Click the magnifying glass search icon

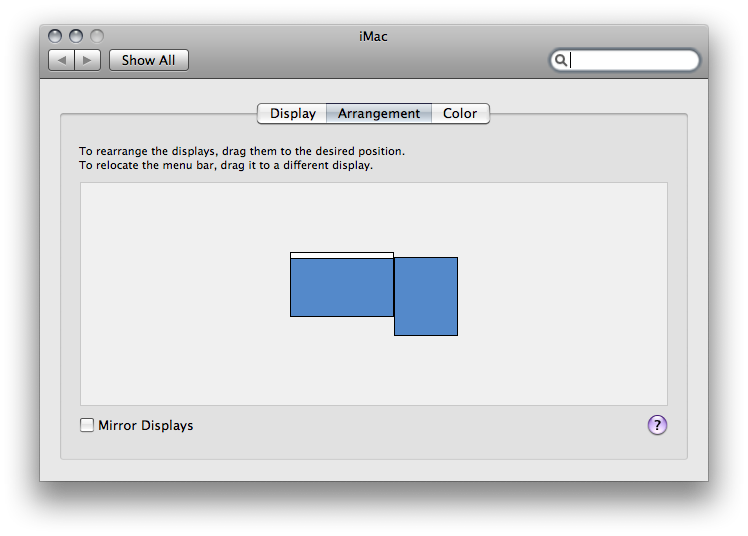point(561,60)
